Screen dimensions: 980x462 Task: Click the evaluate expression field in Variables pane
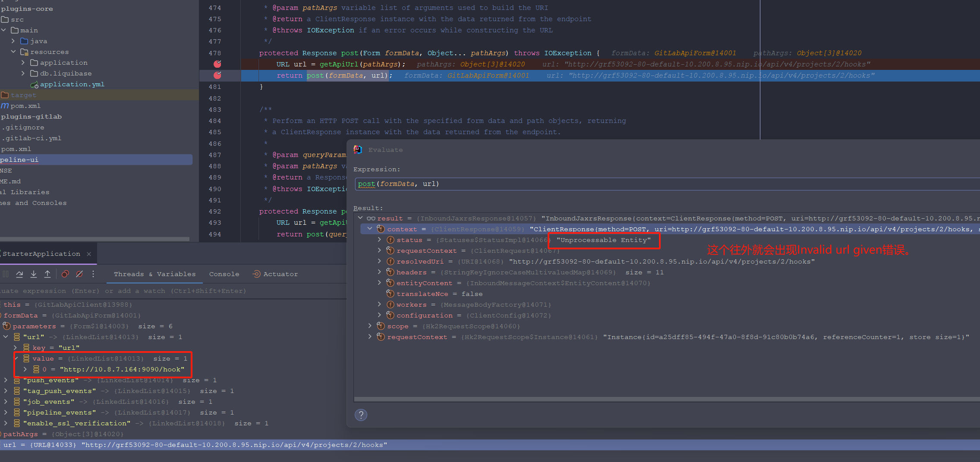click(173, 291)
